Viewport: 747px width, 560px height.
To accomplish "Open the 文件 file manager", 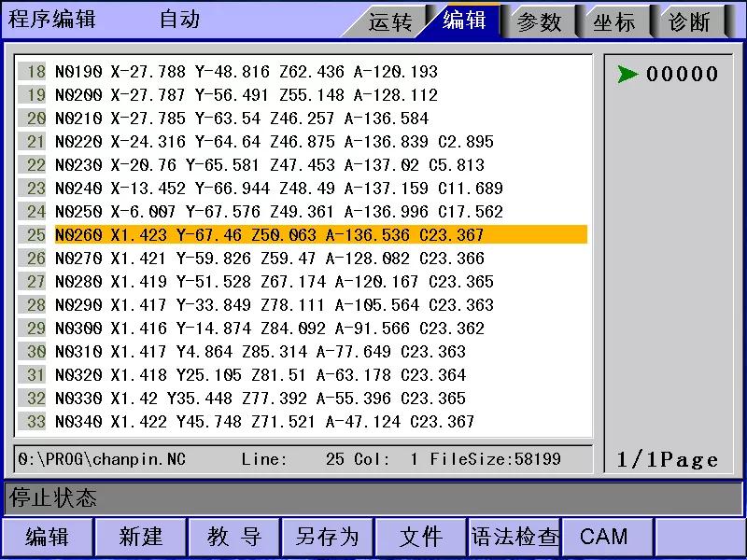I will 420,537.
